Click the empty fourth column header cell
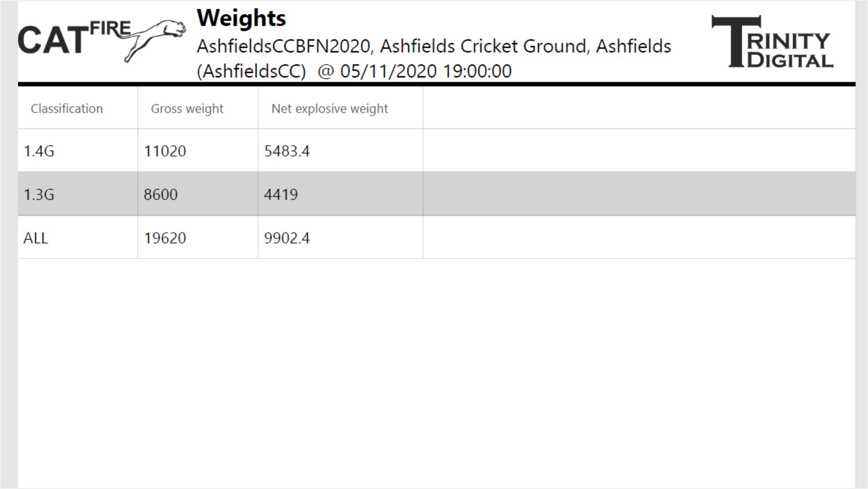 point(639,109)
